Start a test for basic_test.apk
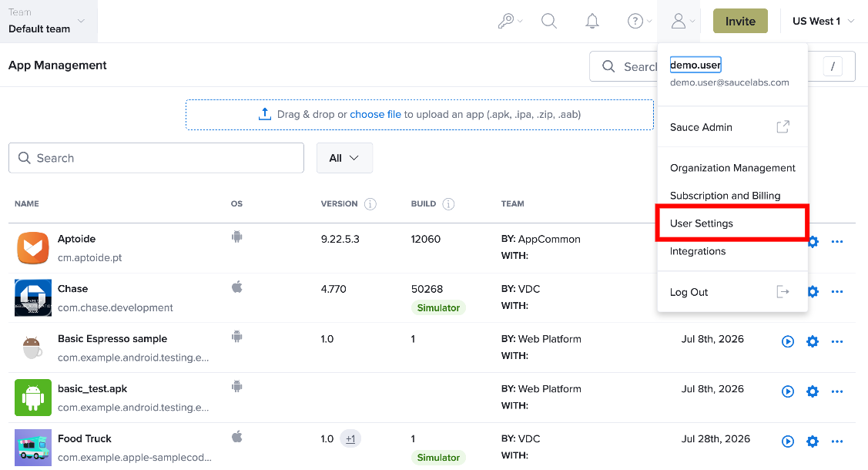The height and width of the screenshot is (470, 868). tap(788, 391)
